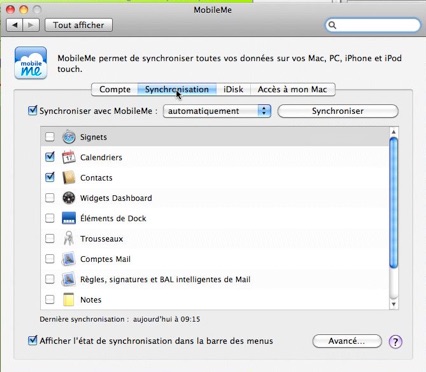Enable Notes sync checkbox
426x372 pixels.
pos(50,299)
